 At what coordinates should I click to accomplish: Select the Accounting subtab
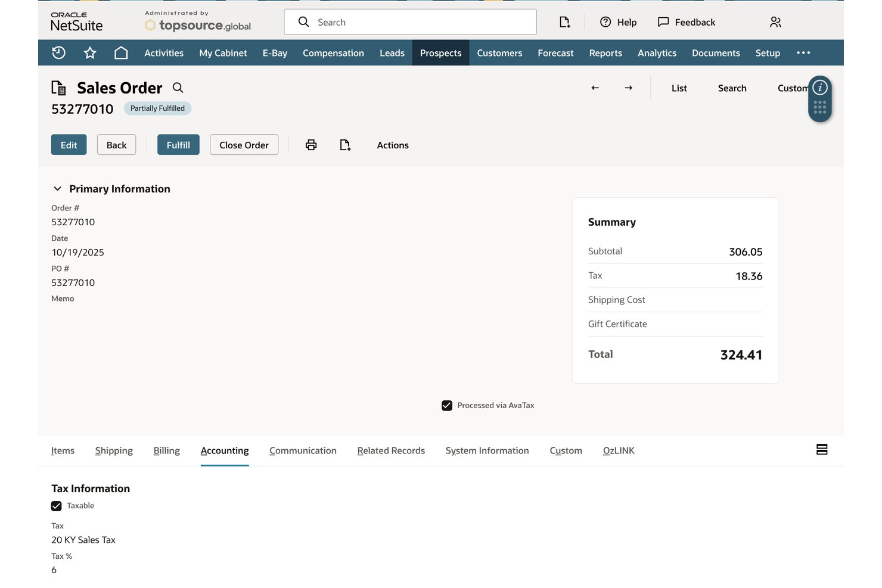click(x=225, y=451)
